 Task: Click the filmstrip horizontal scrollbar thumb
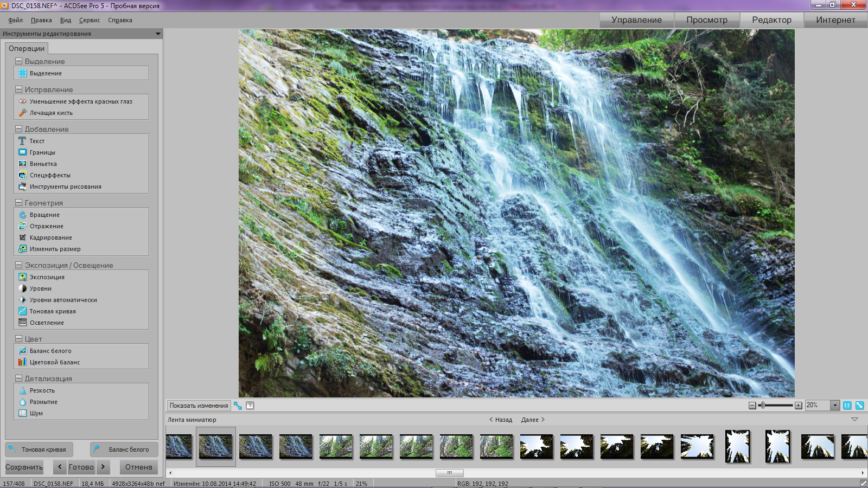(x=450, y=473)
